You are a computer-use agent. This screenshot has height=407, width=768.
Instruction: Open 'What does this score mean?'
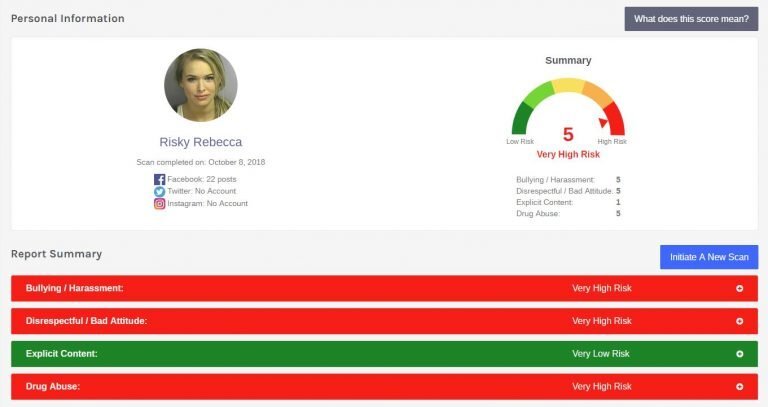click(x=691, y=19)
